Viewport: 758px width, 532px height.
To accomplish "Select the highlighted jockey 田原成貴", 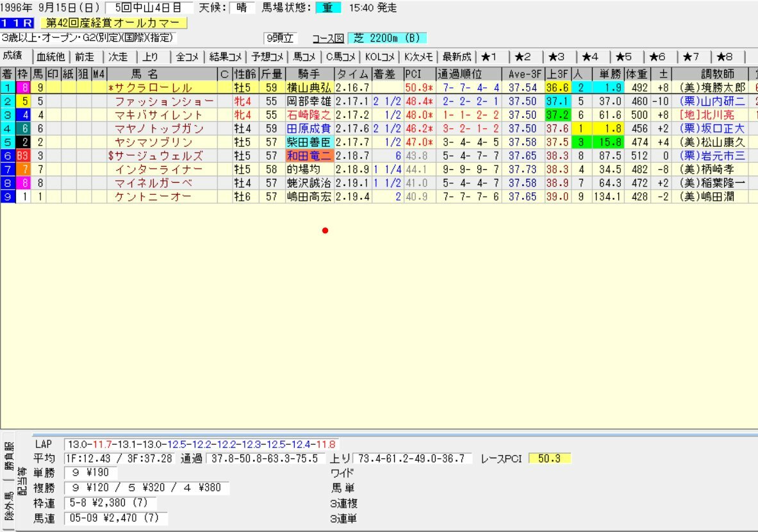I will (309, 129).
